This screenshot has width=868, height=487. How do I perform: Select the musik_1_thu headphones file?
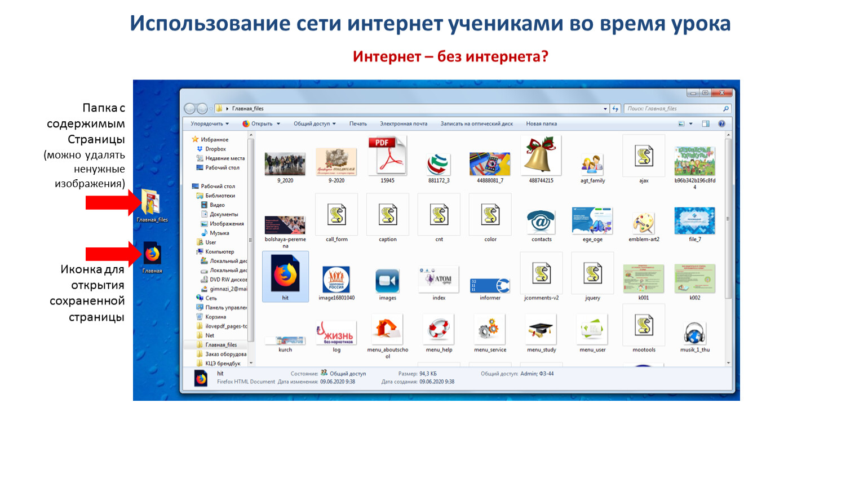point(694,332)
